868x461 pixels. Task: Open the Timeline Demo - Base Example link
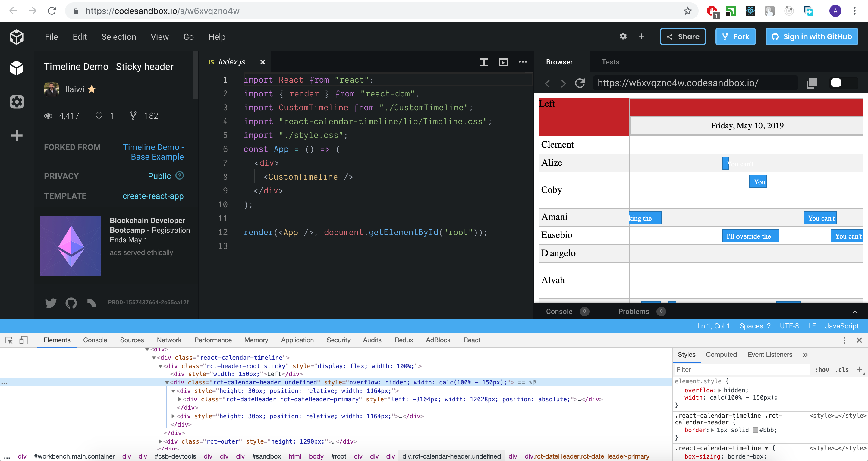point(153,152)
